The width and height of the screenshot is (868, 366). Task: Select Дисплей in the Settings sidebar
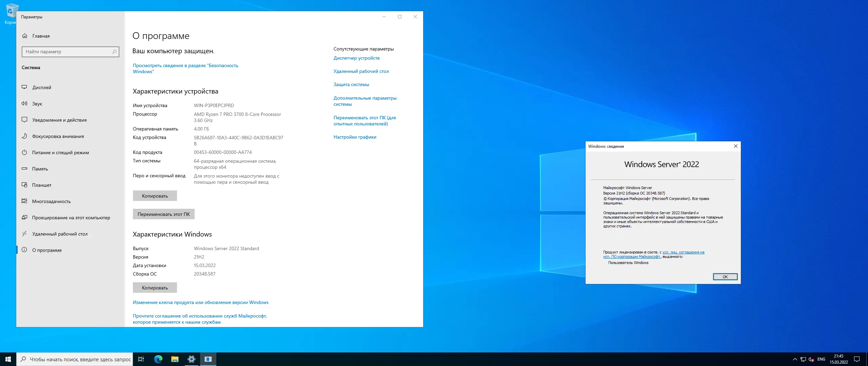tap(41, 87)
